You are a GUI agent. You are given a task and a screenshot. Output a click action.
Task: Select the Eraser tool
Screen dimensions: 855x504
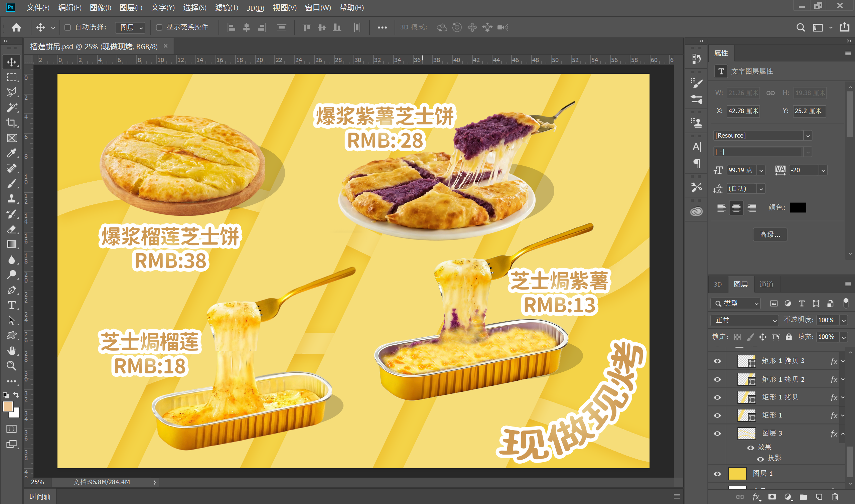(12, 229)
